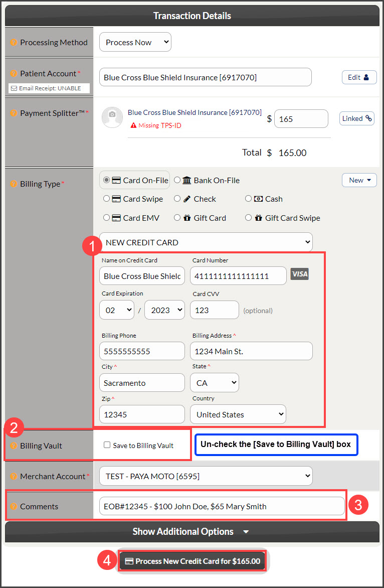Select the Card On-File radio option
This screenshot has height=588, width=384.
[x=106, y=181]
